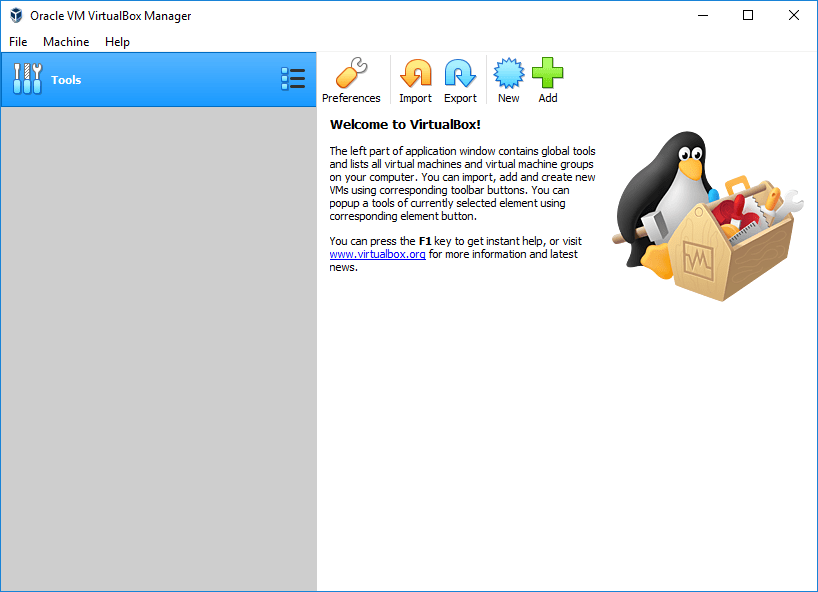The image size is (818, 592).
Task: Click the Tools wrench and screwdriver icon
Action: pos(28,79)
